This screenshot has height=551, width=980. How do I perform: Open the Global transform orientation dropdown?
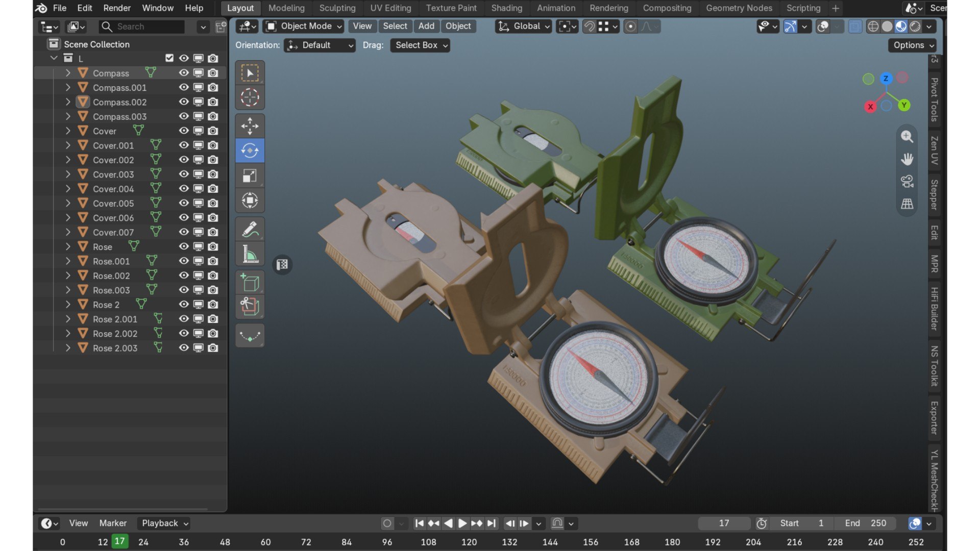[524, 26]
